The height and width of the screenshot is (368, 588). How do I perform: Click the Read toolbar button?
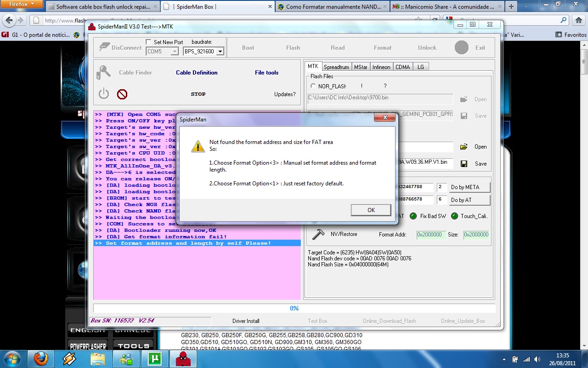tap(338, 48)
